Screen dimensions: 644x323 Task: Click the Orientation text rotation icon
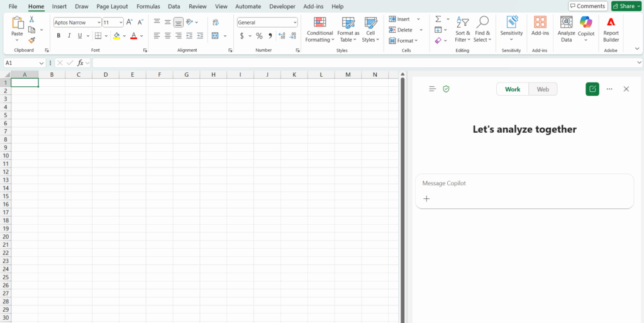pyautogui.click(x=189, y=22)
